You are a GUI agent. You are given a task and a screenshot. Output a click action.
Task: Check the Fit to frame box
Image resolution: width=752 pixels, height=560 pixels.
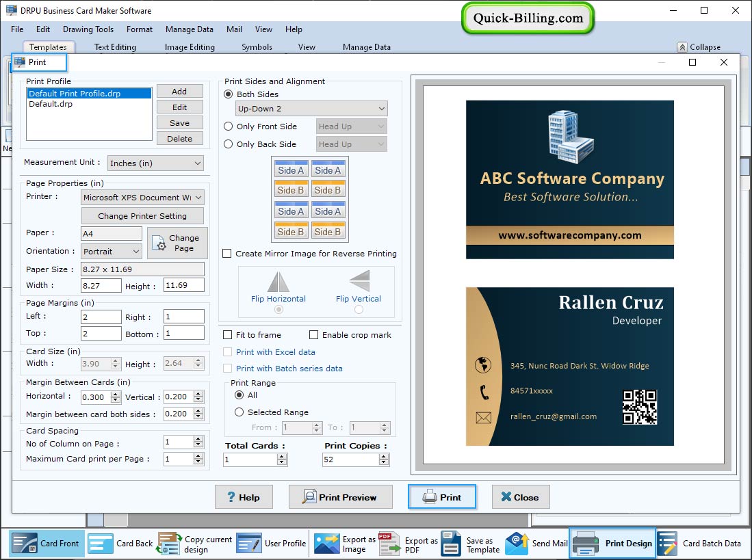pyautogui.click(x=228, y=335)
